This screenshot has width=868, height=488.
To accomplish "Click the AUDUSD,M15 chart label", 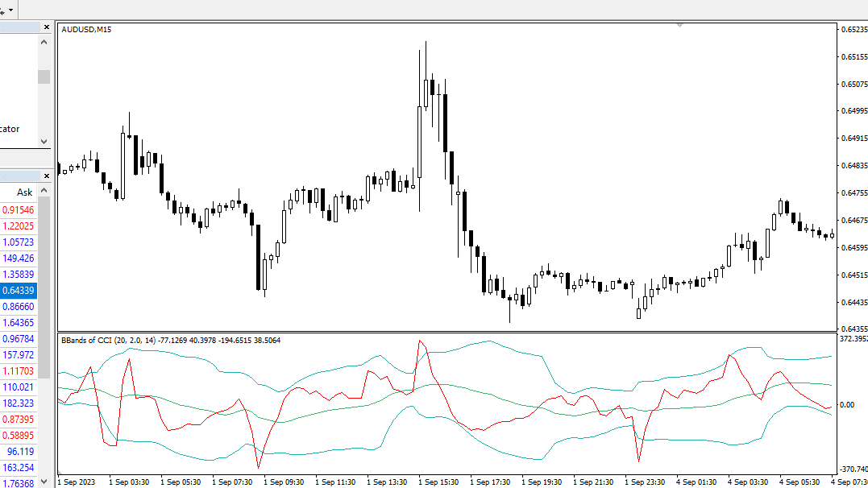I will coord(86,29).
